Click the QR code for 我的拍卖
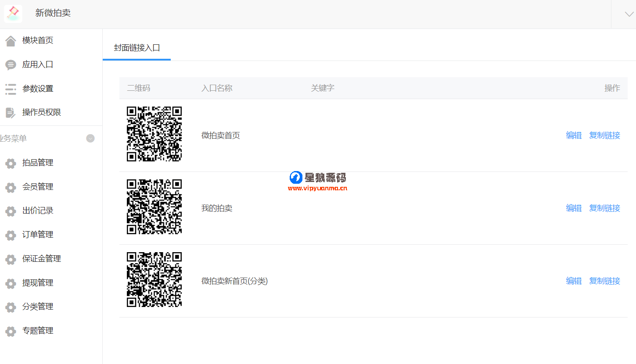Image resolution: width=636 pixels, height=364 pixels. [155, 207]
